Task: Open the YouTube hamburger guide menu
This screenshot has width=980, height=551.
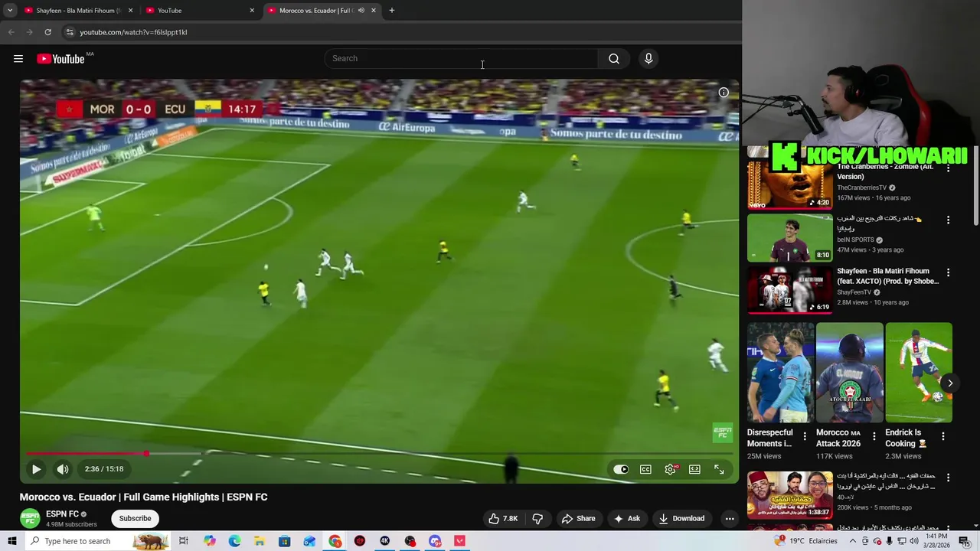Action: (x=18, y=59)
